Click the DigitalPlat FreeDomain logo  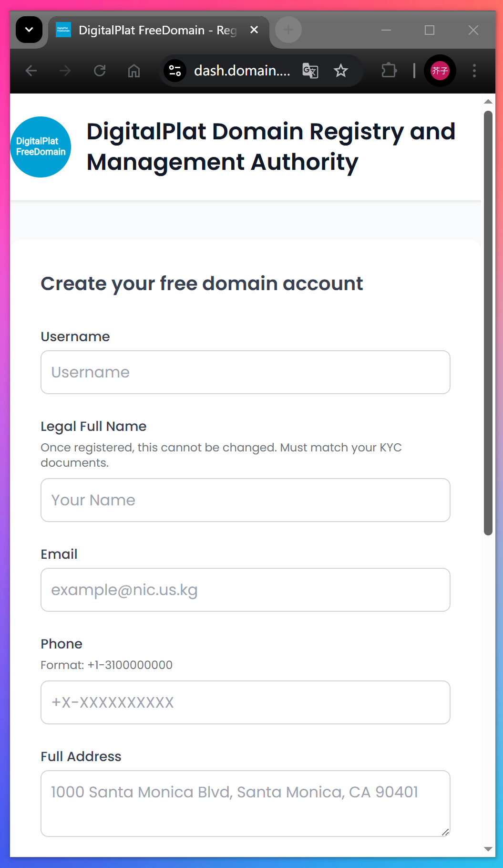tap(41, 147)
